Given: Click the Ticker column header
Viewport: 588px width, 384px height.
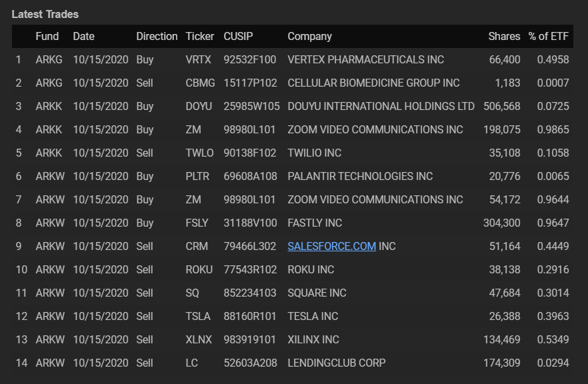Looking at the screenshot, I should [200, 37].
